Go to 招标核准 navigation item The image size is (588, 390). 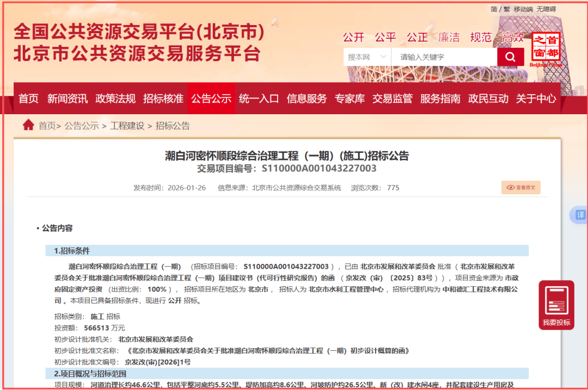(x=163, y=98)
